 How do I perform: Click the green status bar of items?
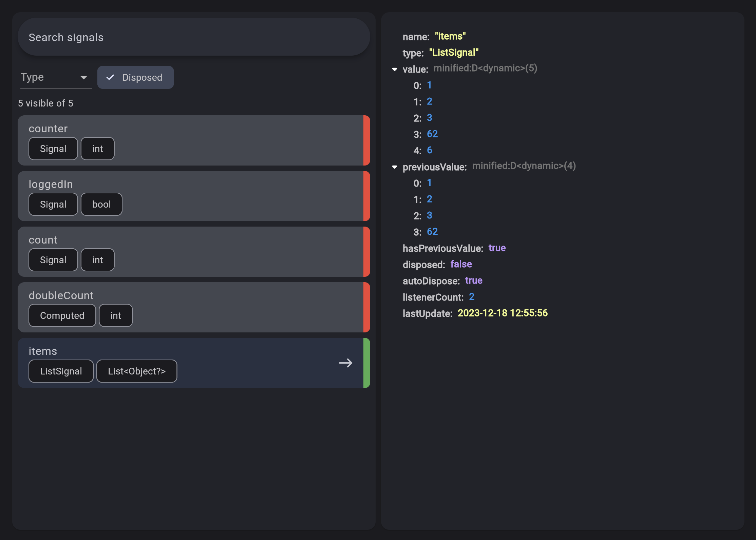point(366,363)
